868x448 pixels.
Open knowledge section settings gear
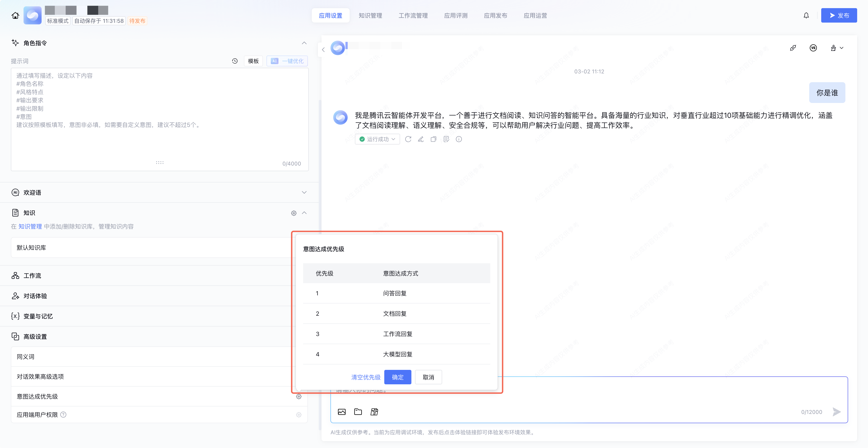[x=293, y=213]
